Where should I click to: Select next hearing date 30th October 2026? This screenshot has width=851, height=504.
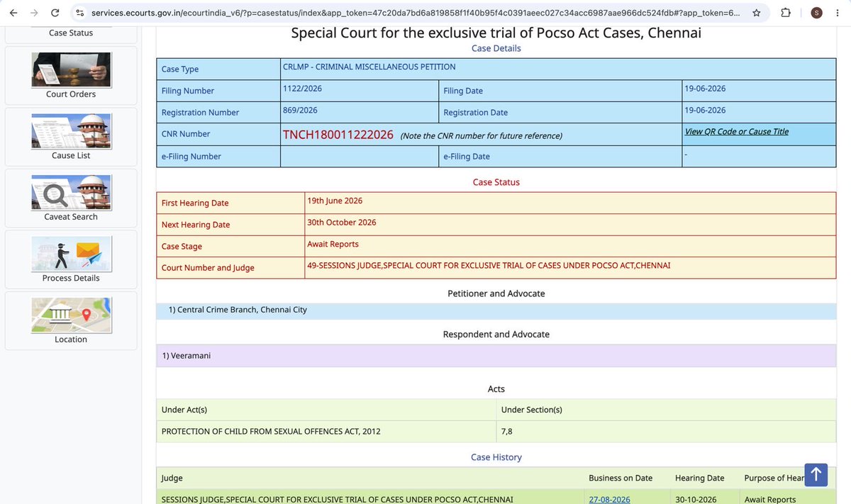click(x=342, y=223)
